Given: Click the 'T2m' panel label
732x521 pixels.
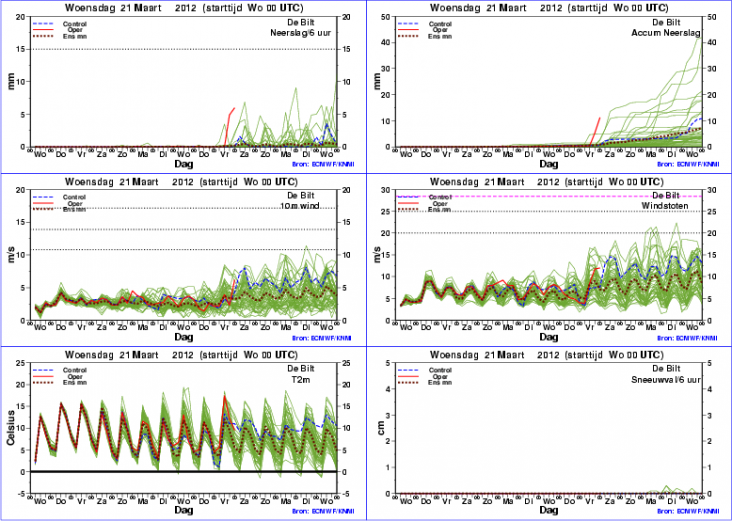Looking at the screenshot, I should pos(302,380).
